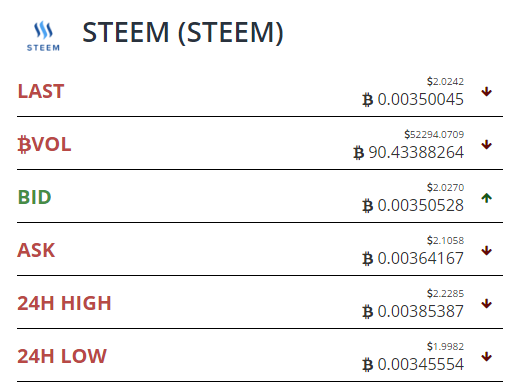Click the STEEM logo icon
This screenshot has height=382, width=509.
click(43, 36)
